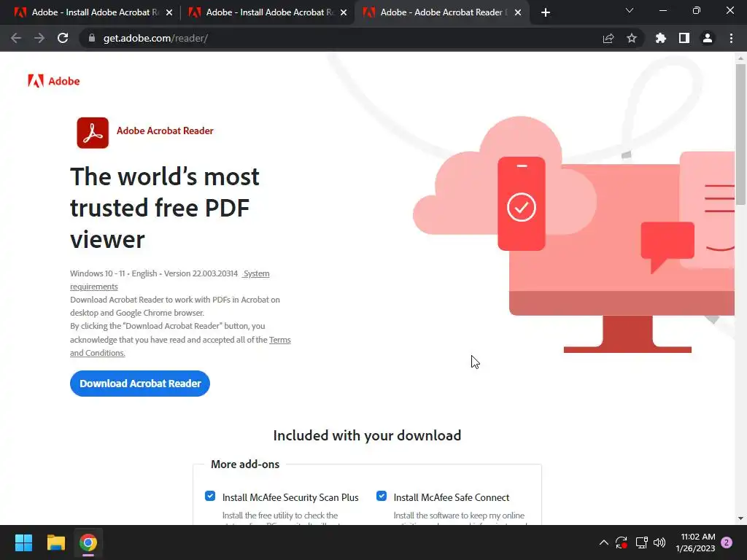Screen dimensions: 747x560
Task: Click the scrollbar up arrow
Action: click(x=740, y=58)
